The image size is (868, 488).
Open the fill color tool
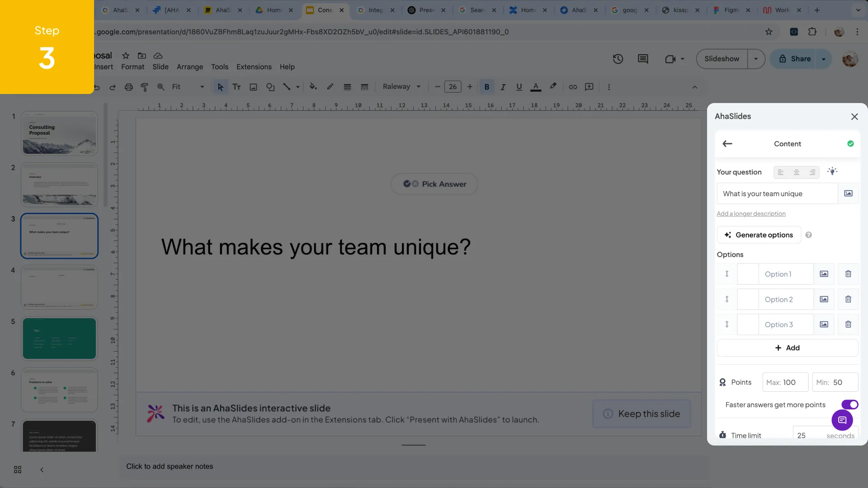(313, 87)
